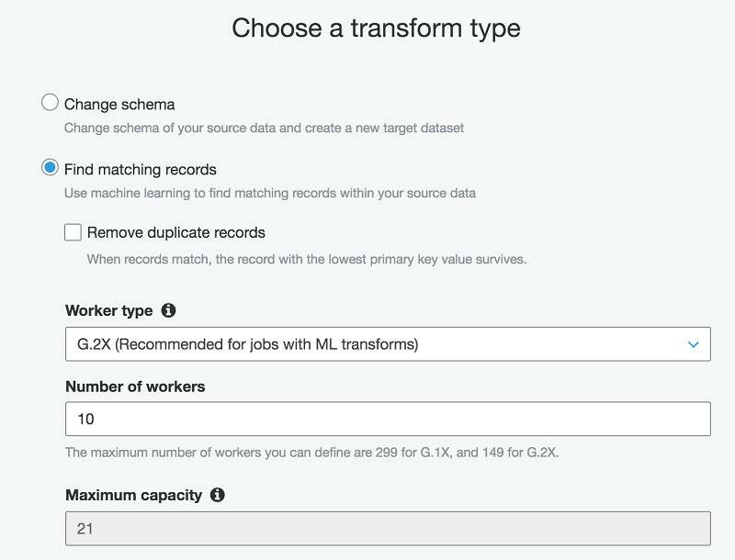Click the chevron arrow in Worker type dropdown
The width and height of the screenshot is (735, 560).
[x=693, y=344]
